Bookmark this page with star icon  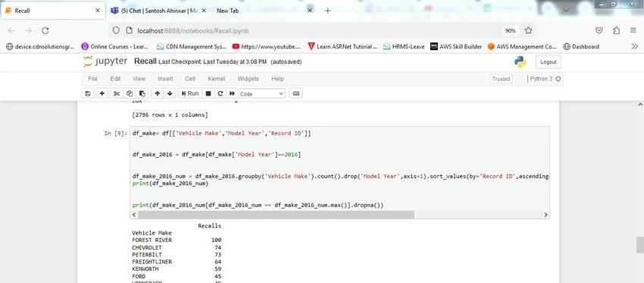(x=528, y=30)
